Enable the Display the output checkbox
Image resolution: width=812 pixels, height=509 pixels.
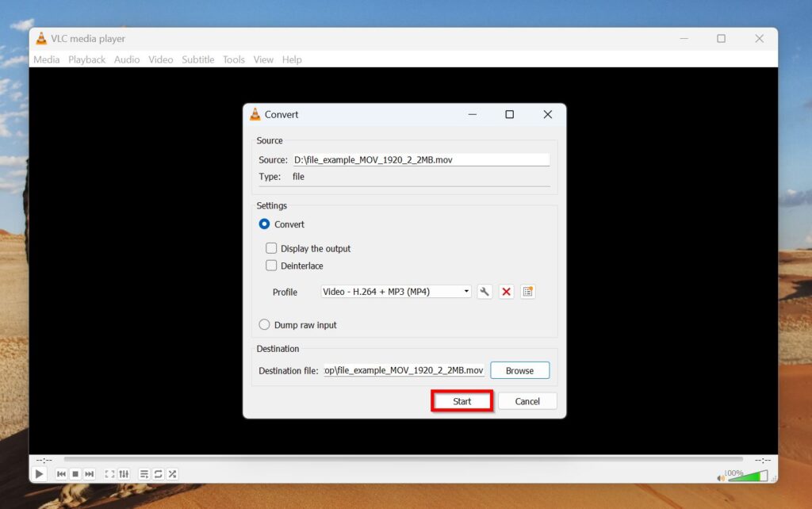pos(271,248)
